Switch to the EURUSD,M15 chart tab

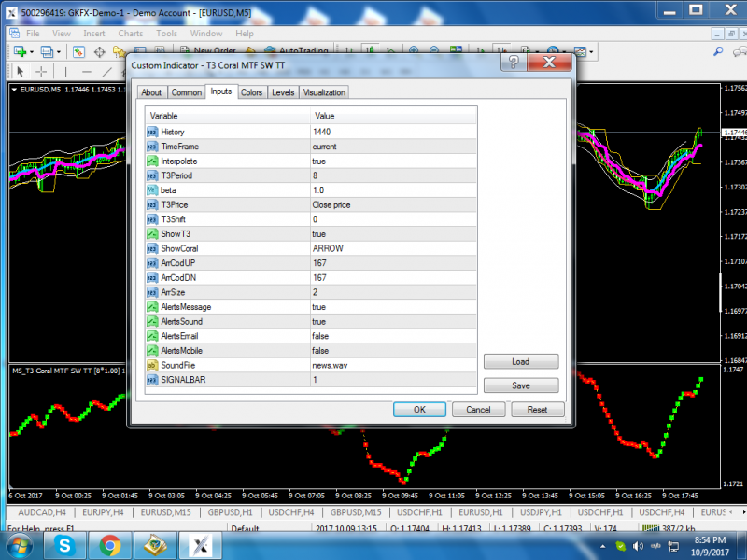click(166, 512)
